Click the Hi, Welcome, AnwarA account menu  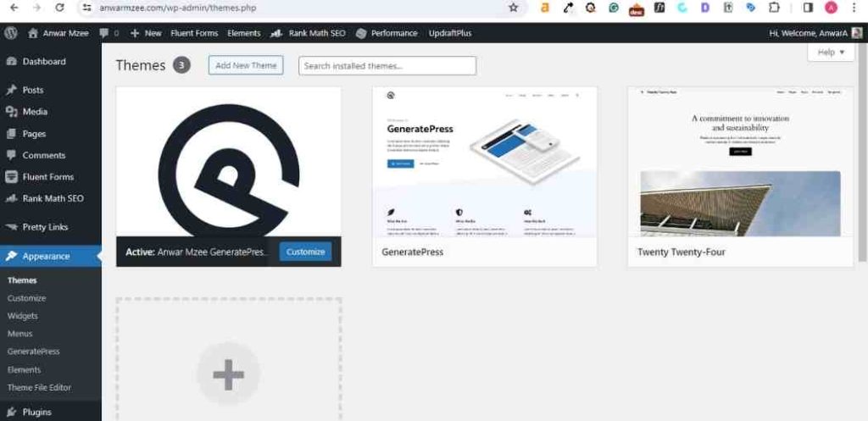click(815, 33)
